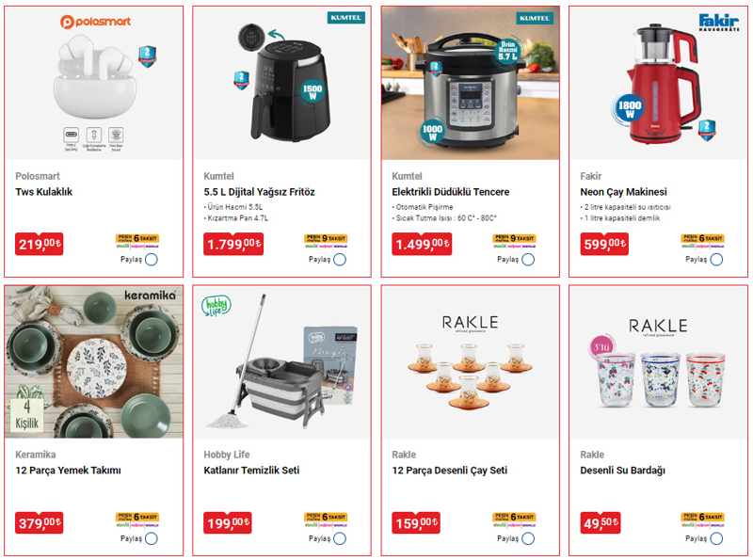Click the 1500 W badge on fryer
Screen dimensions: 753x560
pyautogui.click(x=312, y=91)
